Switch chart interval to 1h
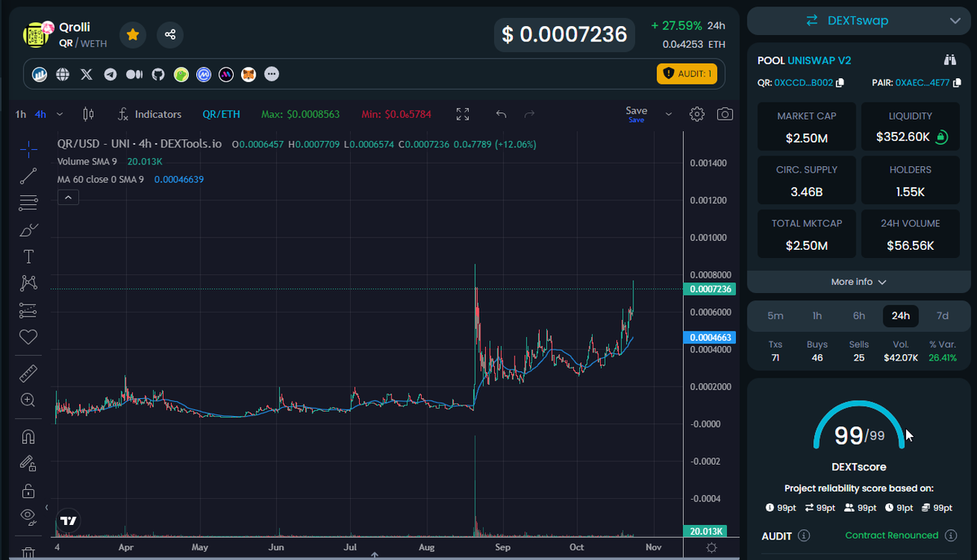The height and width of the screenshot is (560, 977). click(21, 114)
